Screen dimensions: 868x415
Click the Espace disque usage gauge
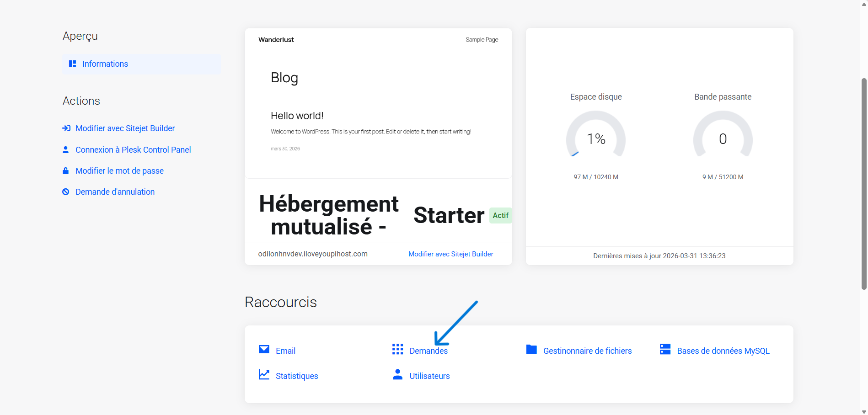pyautogui.click(x=595, y=137)
